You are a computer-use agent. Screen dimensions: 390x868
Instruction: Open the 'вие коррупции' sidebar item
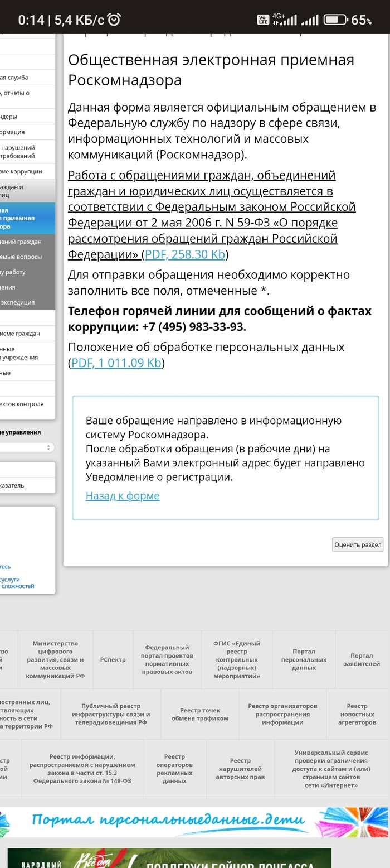(x=27, y=172)
